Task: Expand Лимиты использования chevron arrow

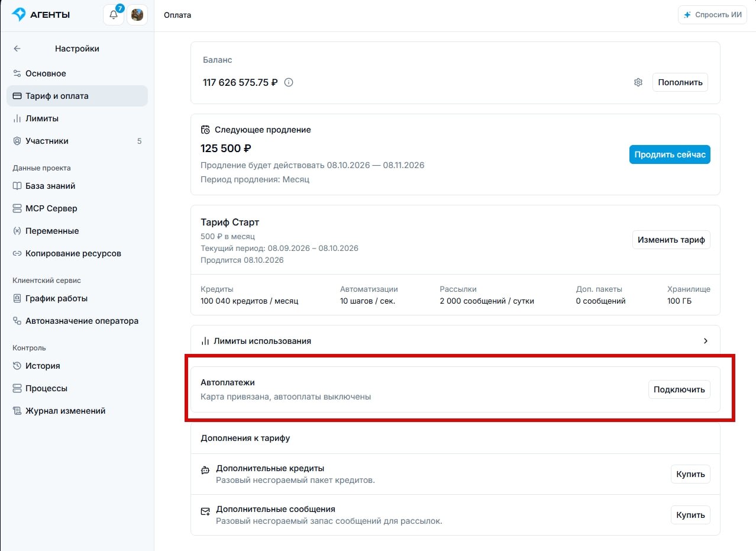Action: [705, 341]
